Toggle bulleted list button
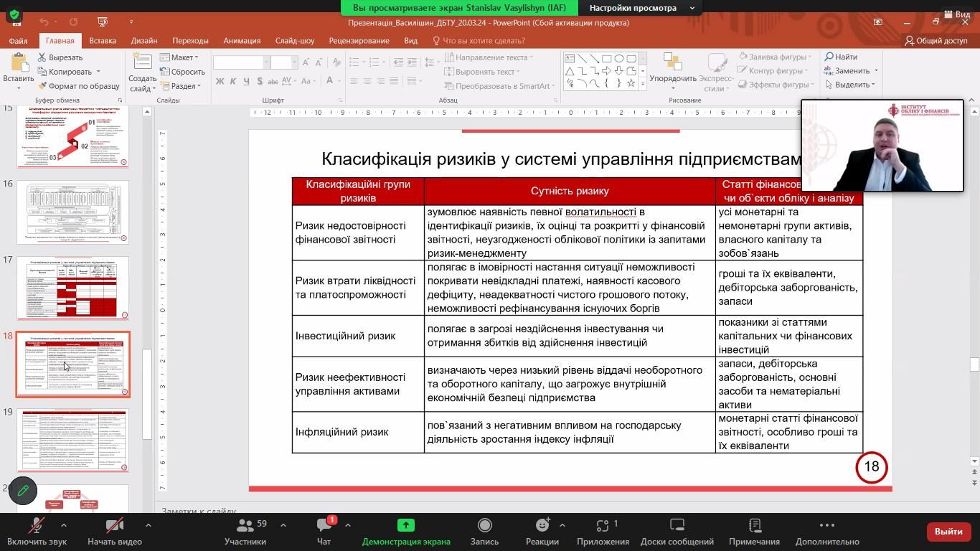The height and width of the screenshot is (551, 980). pyautogui.click(x=356, y=62)
